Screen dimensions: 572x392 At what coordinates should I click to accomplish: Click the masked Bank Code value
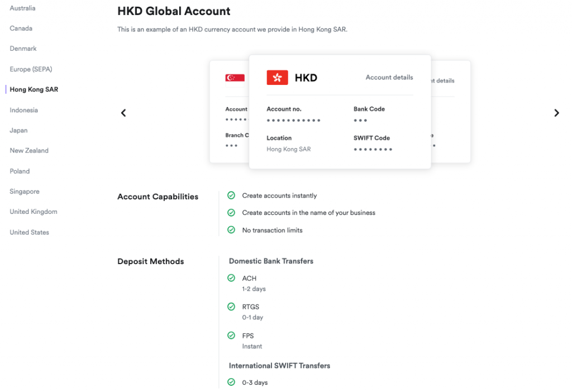coord(360,120)
